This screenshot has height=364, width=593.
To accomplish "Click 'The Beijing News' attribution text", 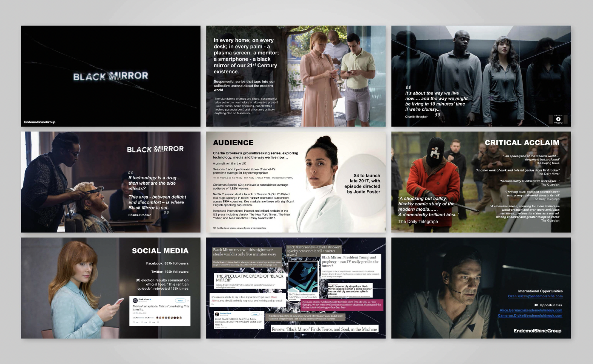I will 548,163.
